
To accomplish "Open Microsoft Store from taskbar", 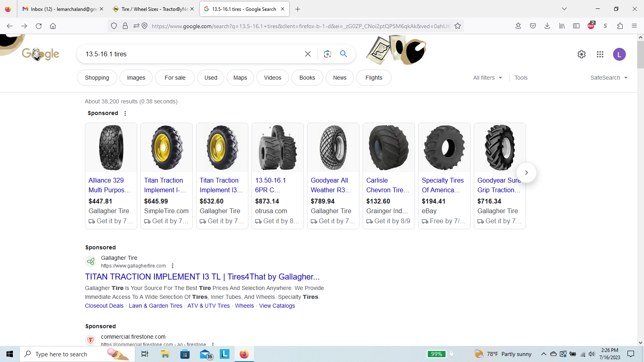I will coord(185,354).
